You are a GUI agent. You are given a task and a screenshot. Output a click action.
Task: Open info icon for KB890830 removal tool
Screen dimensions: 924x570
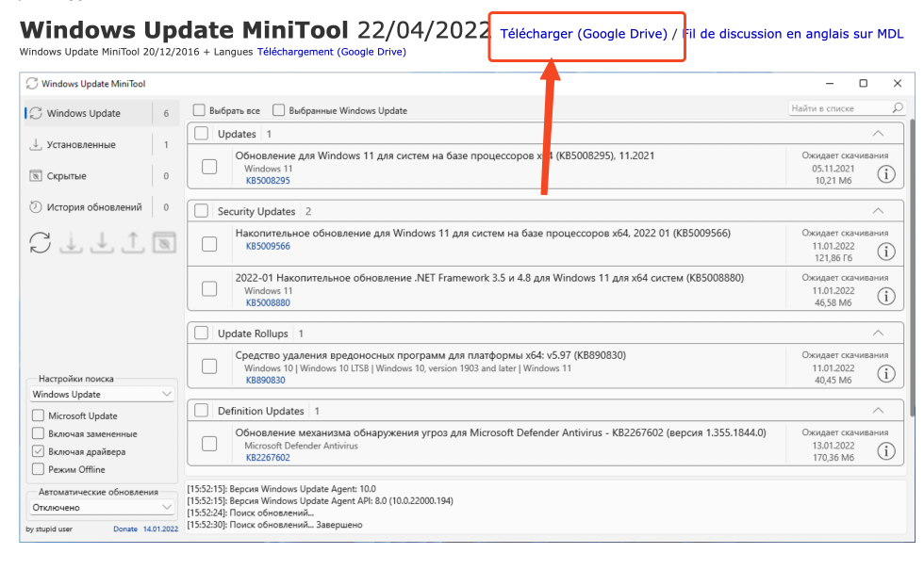pos(886,374)
